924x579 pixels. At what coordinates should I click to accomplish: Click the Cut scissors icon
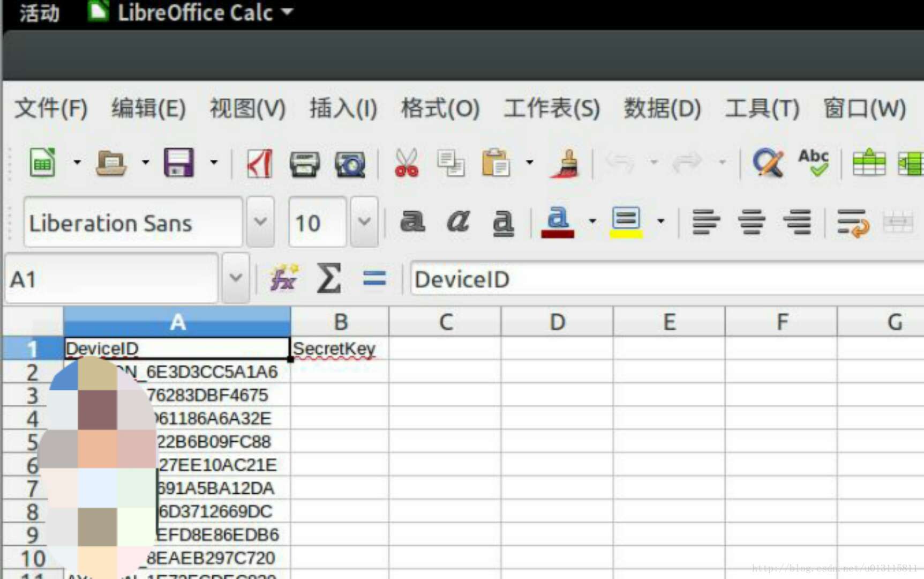(407, 163)
